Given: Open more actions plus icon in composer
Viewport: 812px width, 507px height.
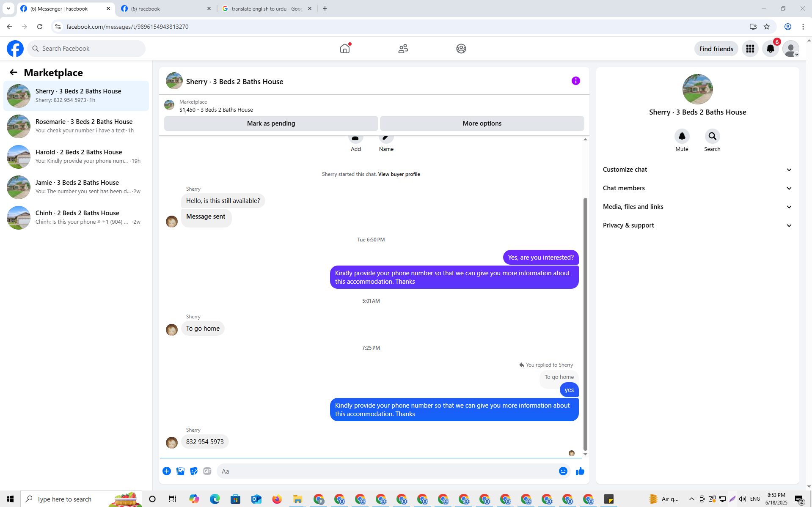Looking at the screenshot, I should 167,471.
